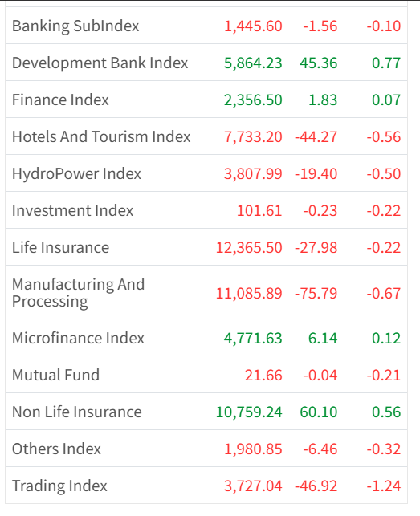
Task: Open the Investment Index entry
Action: click(x=206, y=210)
